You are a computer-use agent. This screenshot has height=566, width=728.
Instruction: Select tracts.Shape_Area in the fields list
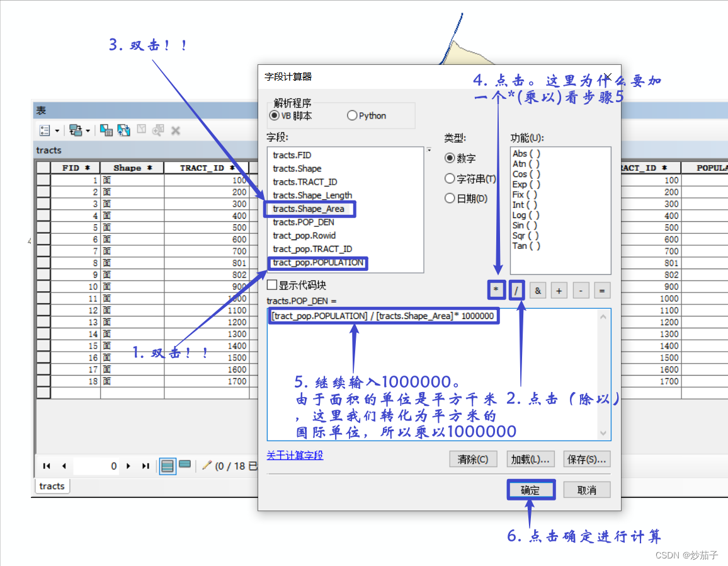click(x=309, y=209)
